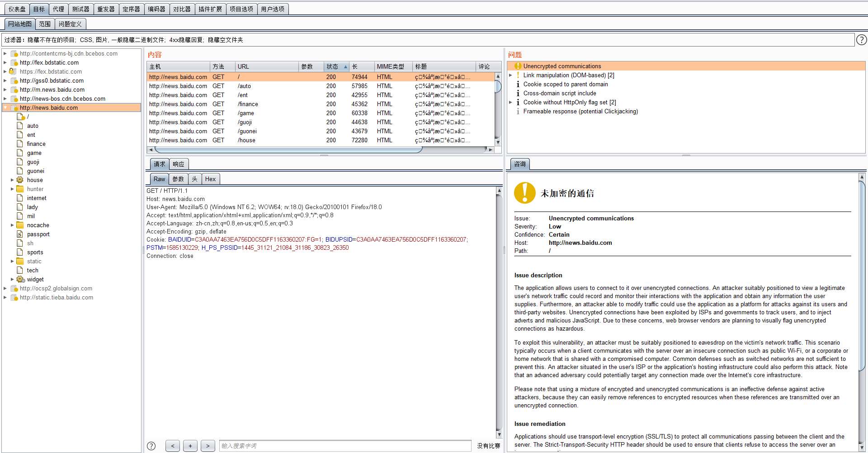Select the /finance row in contents table

point(321,104)
